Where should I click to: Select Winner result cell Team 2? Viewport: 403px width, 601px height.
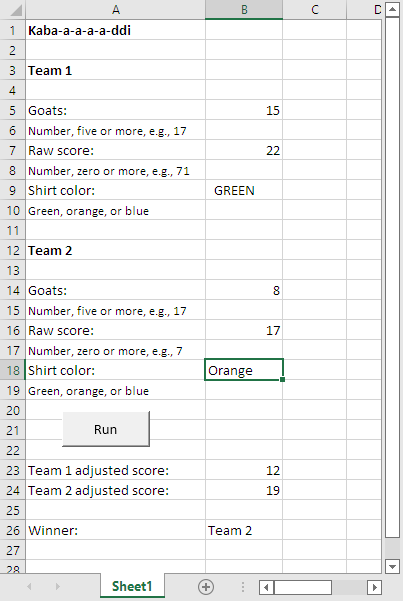point(244,530)
